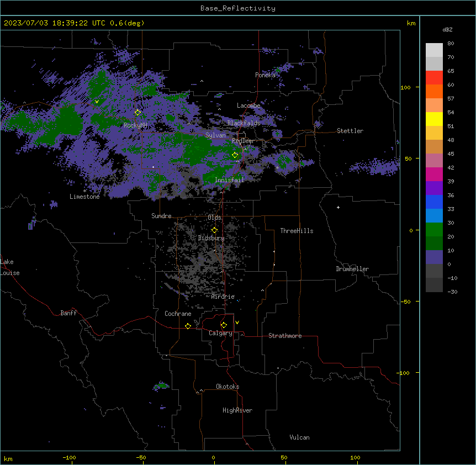Screen dimensions: 476x465
Task: Click the white plus marker north of Drumheller
Action: click(x=338, y=207)
